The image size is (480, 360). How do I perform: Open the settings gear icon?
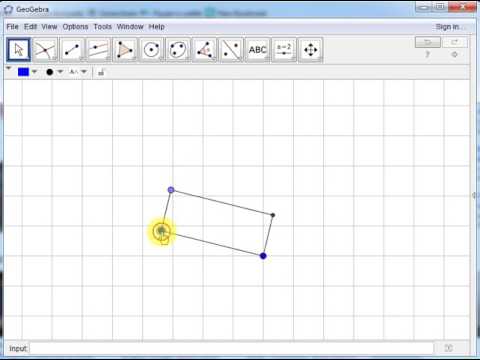click(454, 54)
